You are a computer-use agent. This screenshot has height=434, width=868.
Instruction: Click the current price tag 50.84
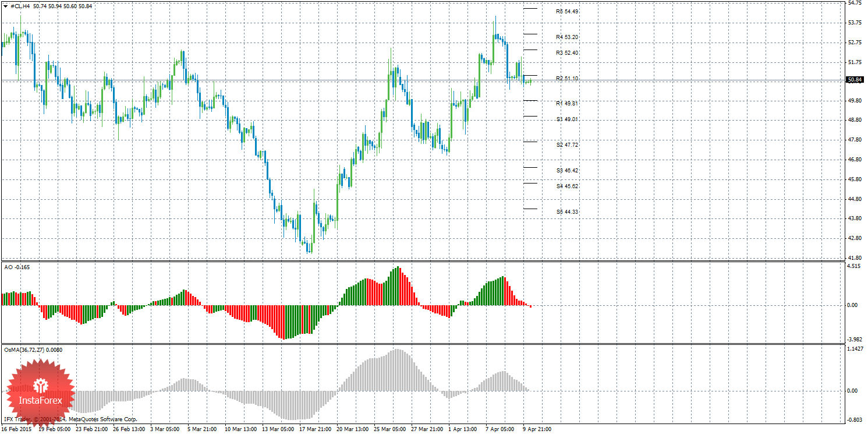coord(855,80)
